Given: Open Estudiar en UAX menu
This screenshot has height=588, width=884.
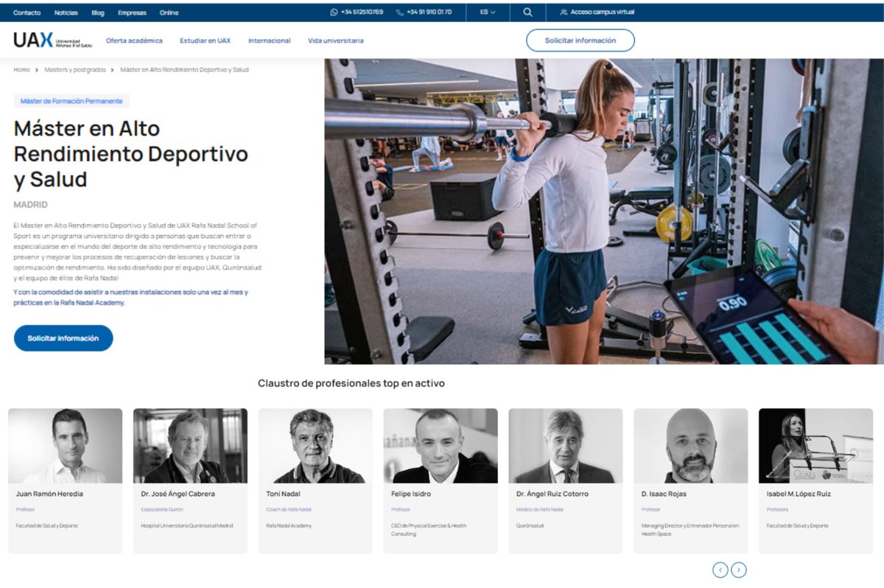Looking at the screenshot, I should pos(205,41).
